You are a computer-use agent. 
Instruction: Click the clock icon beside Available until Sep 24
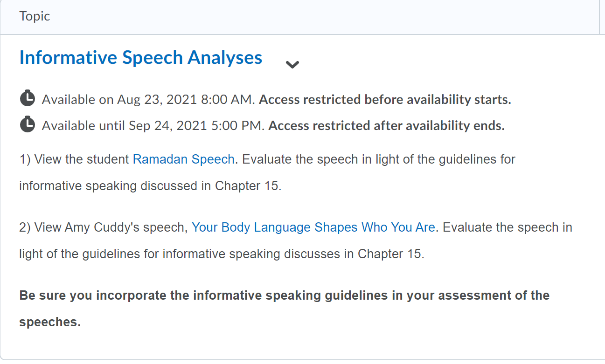point(28,125)
